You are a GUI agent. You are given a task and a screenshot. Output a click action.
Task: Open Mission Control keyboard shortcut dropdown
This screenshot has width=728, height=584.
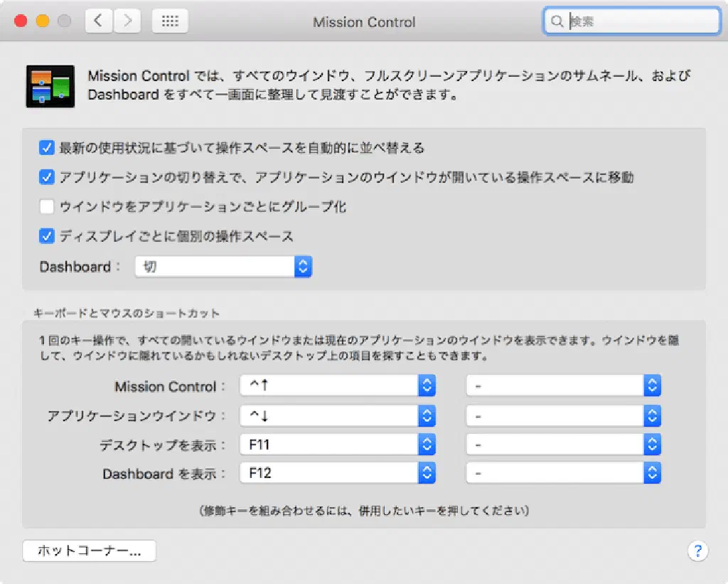point(337,386)
